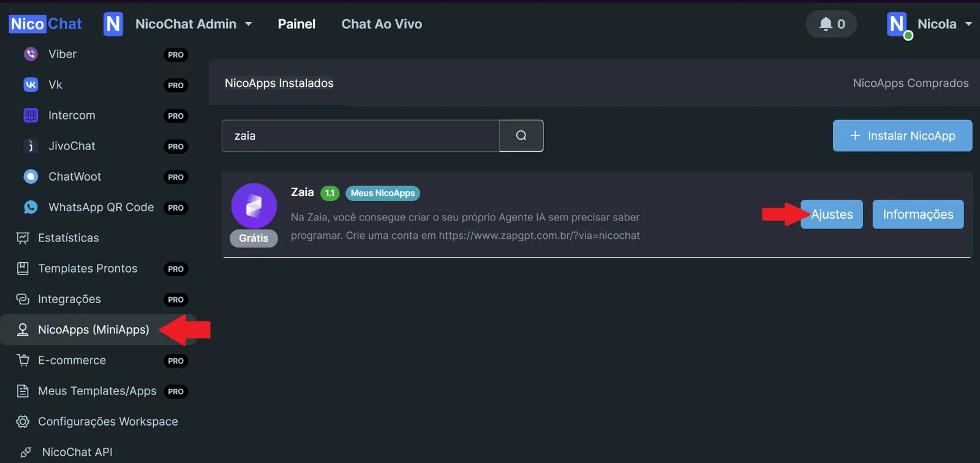Select the ChatWoot icon

31,176
